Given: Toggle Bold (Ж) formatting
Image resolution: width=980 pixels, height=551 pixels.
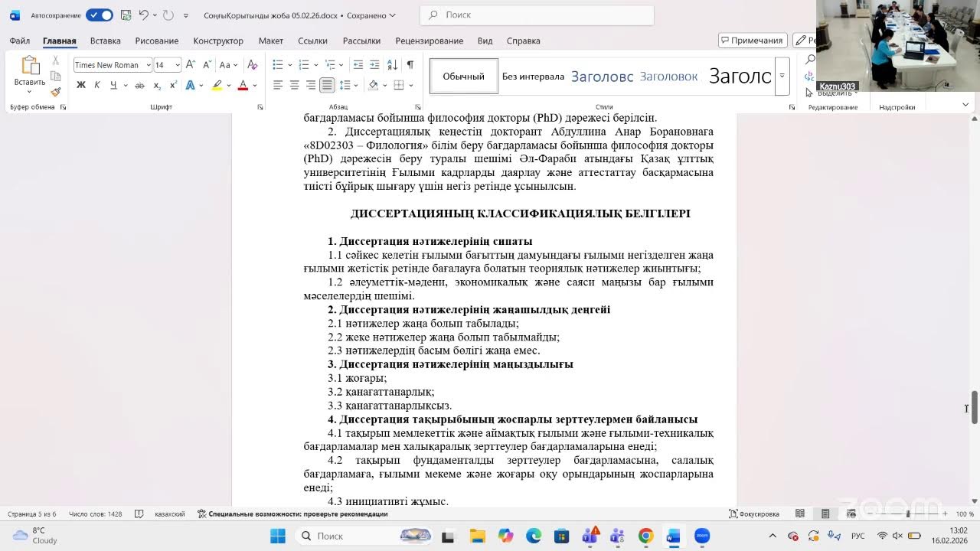Looking at the screenshot, I should coord(80,85).
